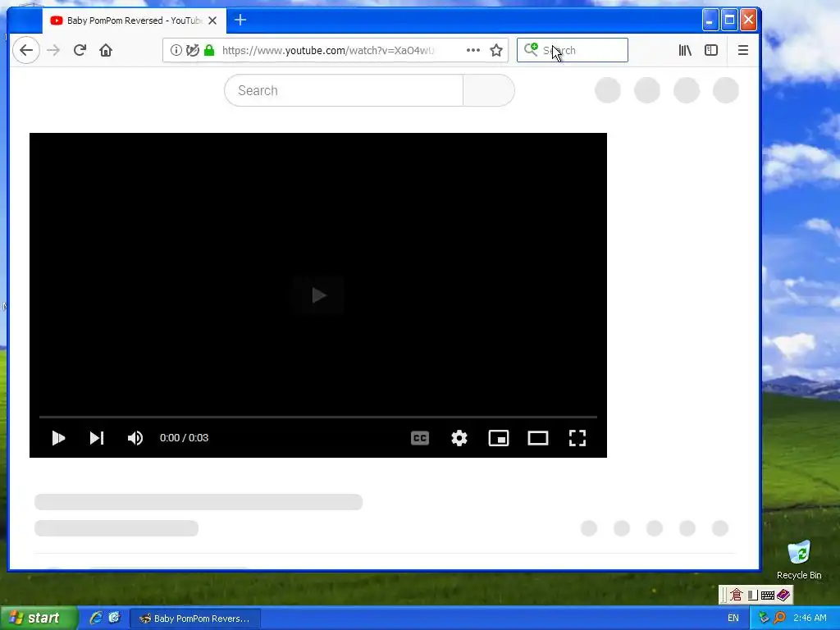This screenshot has height=630, width=840.
Task: Click the second quick launch icon
Action: tap(114, 618)
